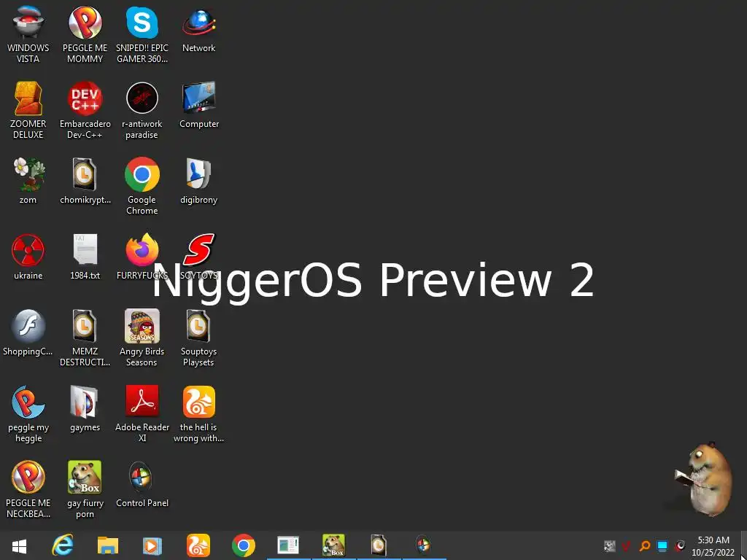Click the media player taskbar icon
747x560 pixels.
click(x=152, y=545)
